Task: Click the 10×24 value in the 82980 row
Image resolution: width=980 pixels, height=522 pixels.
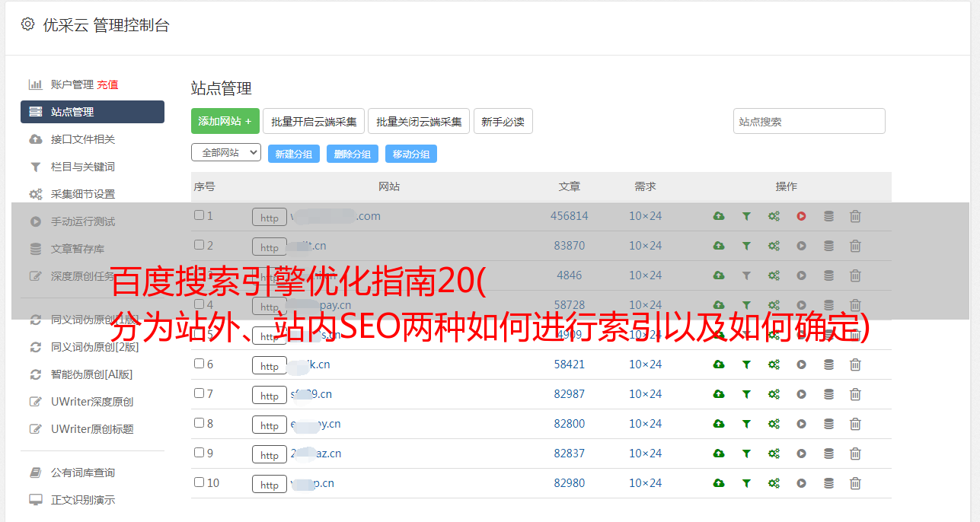Action: pos(646,483)
